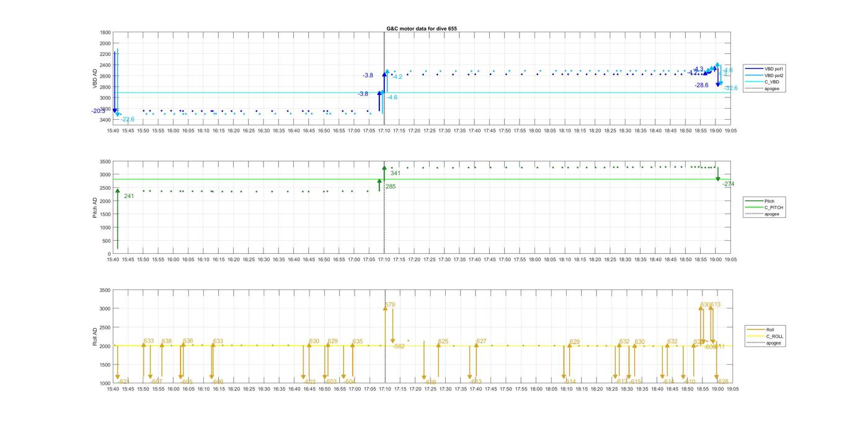The height and width of the screenshot is (430, 868).
Task: Click the '-28.6' VBD annotation
Action: coord(701,85)
